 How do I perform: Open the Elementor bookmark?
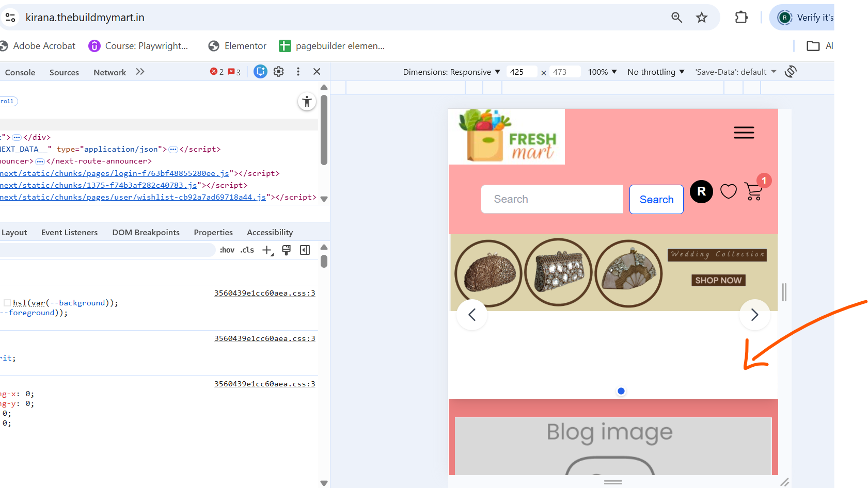pyautogui.click(x=238, y=46)
